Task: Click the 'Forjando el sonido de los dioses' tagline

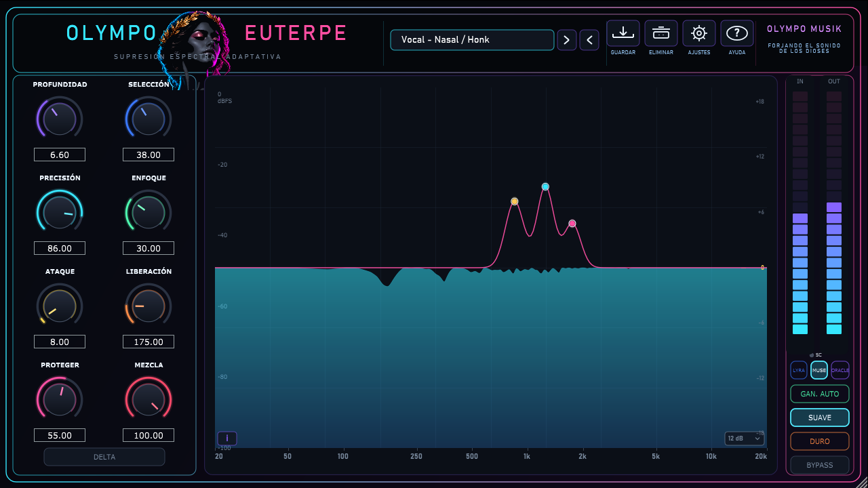Action: (x=804, y=48)
